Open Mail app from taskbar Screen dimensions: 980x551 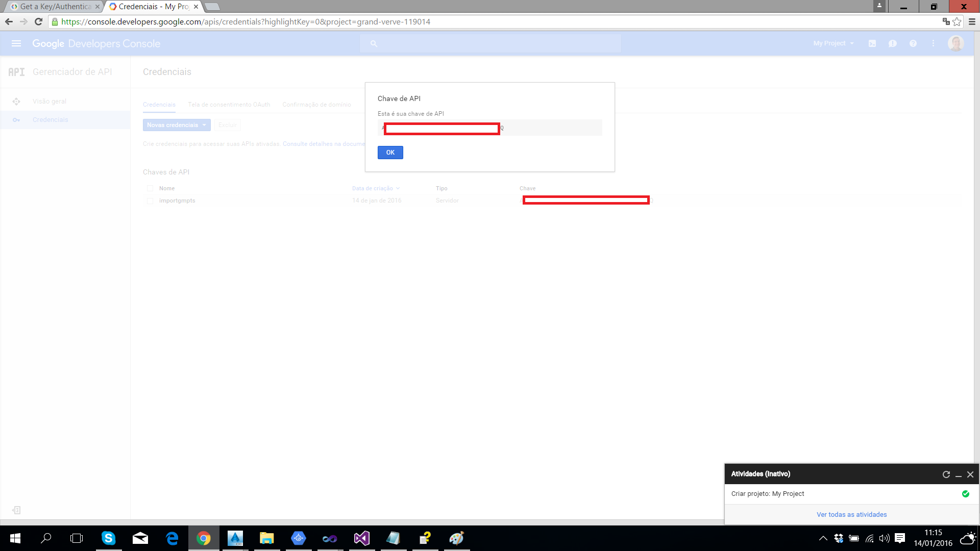click(x=140, y=538)
